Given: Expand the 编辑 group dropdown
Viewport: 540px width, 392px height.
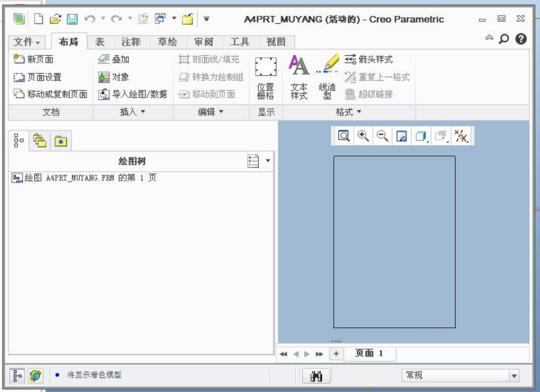Looking at the screenshot, I should coord(211,112).
